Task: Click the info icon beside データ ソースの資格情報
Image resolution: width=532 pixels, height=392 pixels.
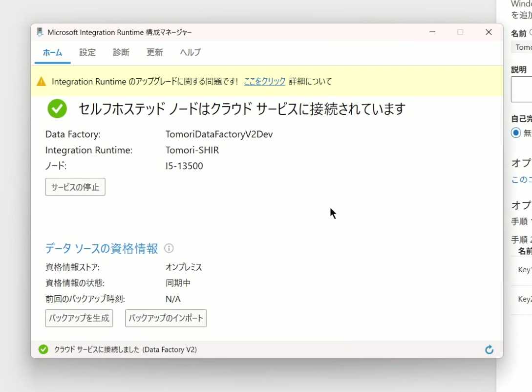Action: tap(169, 248)
